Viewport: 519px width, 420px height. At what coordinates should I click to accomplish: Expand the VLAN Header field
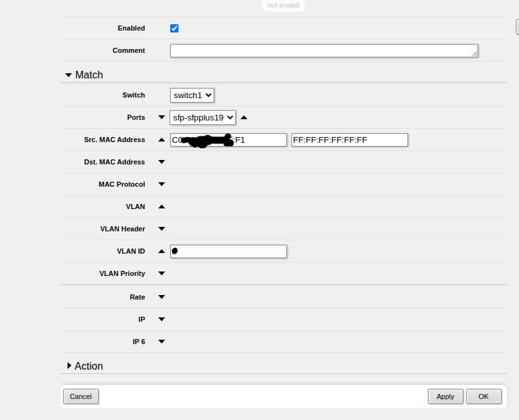tap(161, 229)
